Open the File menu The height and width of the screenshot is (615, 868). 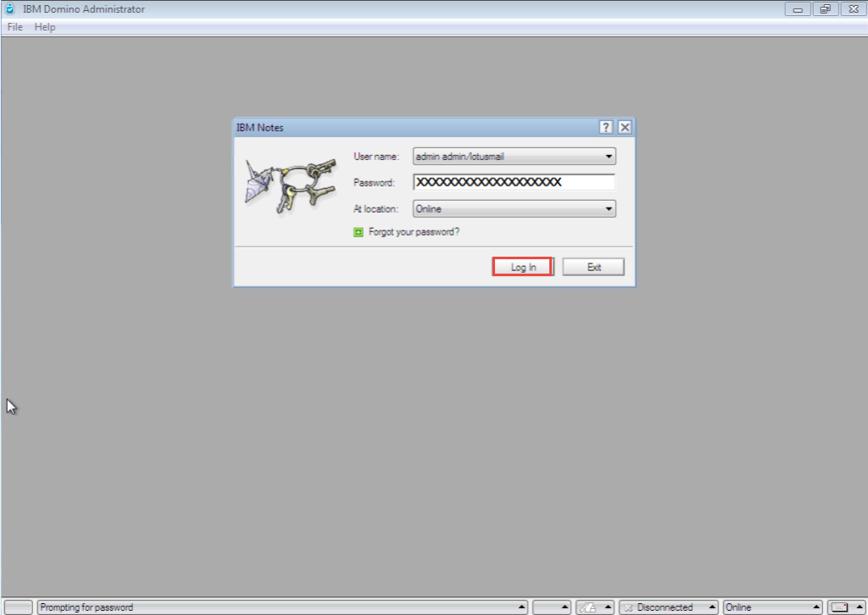(15, 27)
